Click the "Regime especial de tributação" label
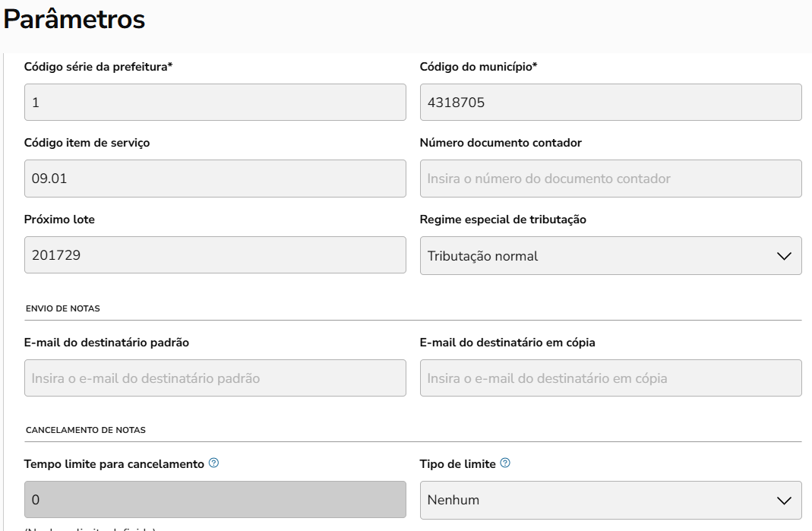Screen dimensions: 812x531 503,220
